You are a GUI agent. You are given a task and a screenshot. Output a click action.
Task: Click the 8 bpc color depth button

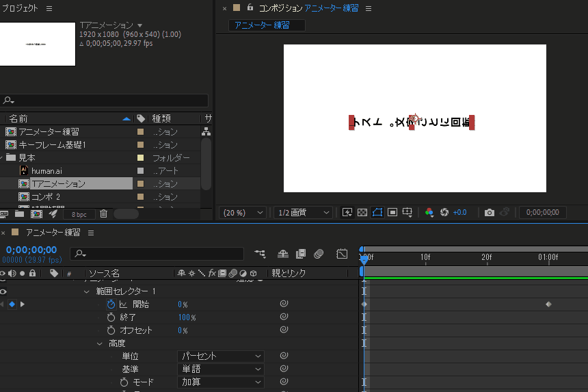click(x=79, y=214)
